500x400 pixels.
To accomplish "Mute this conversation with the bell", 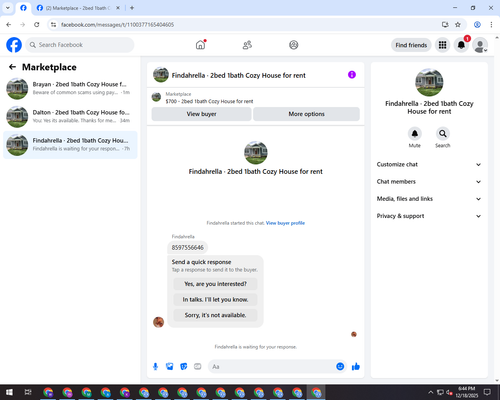I will coord(415,134).
